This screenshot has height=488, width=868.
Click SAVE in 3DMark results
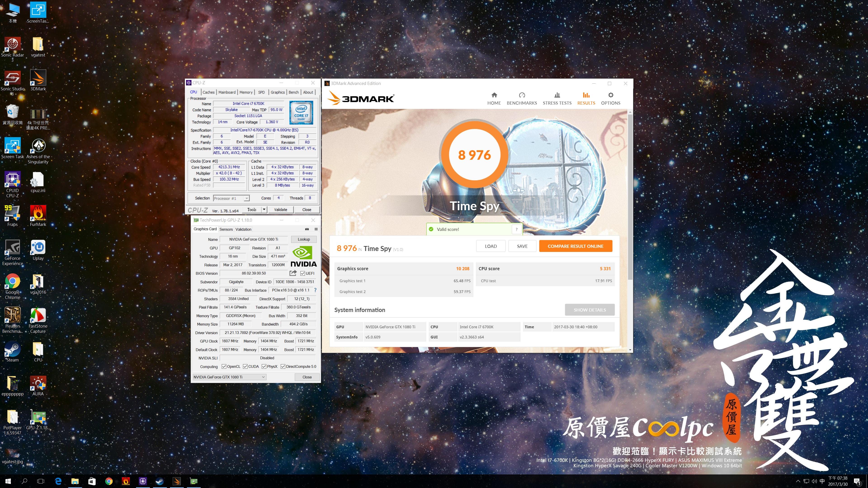tap(522, 246)
